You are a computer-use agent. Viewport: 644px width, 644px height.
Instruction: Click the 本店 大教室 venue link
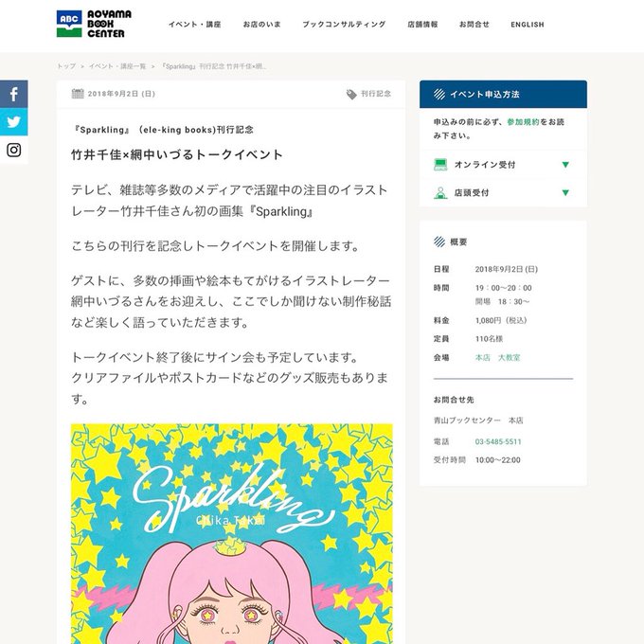pyautogui.click(x=497, y=358)
